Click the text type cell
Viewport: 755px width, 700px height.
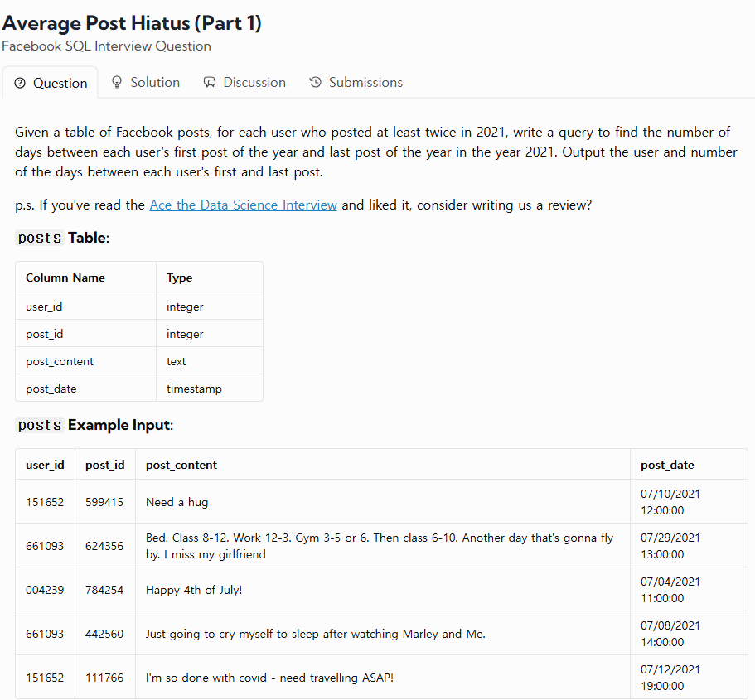pos(210,361)
